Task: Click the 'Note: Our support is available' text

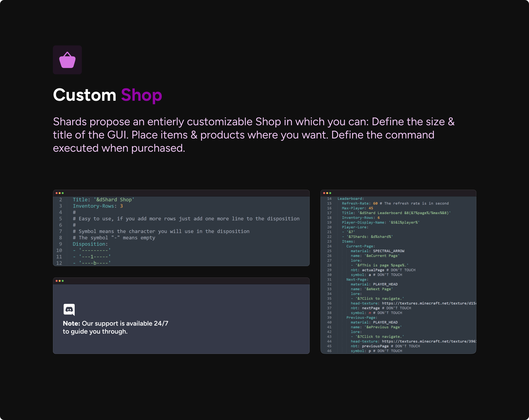Action: click(x=115, y=324)
